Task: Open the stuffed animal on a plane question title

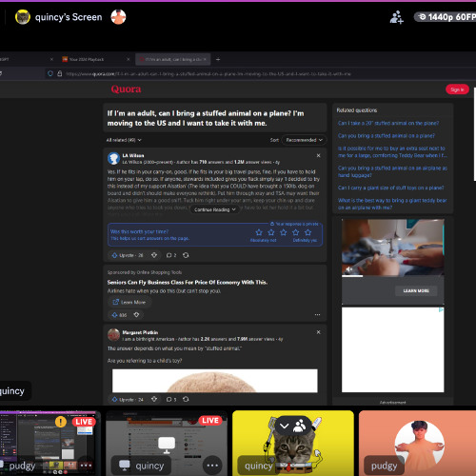Action: pyautogui.click(x=206, y=118)
